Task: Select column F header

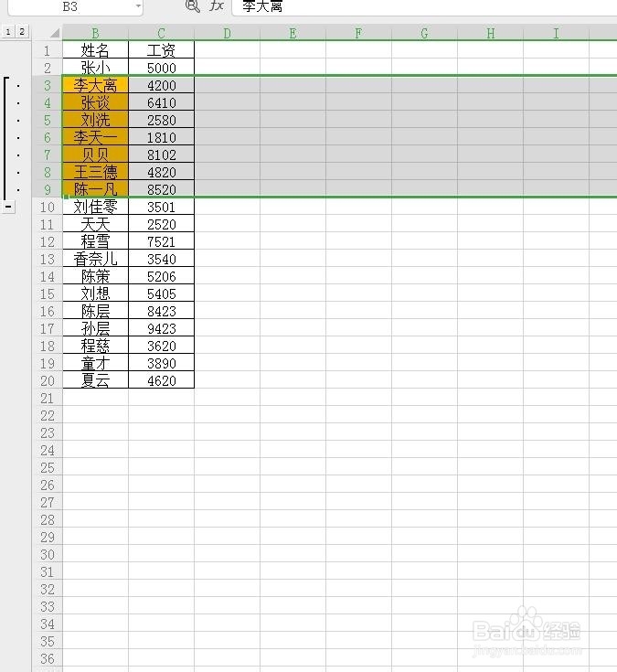Action: pyautogui.click(x=358, y=33)
